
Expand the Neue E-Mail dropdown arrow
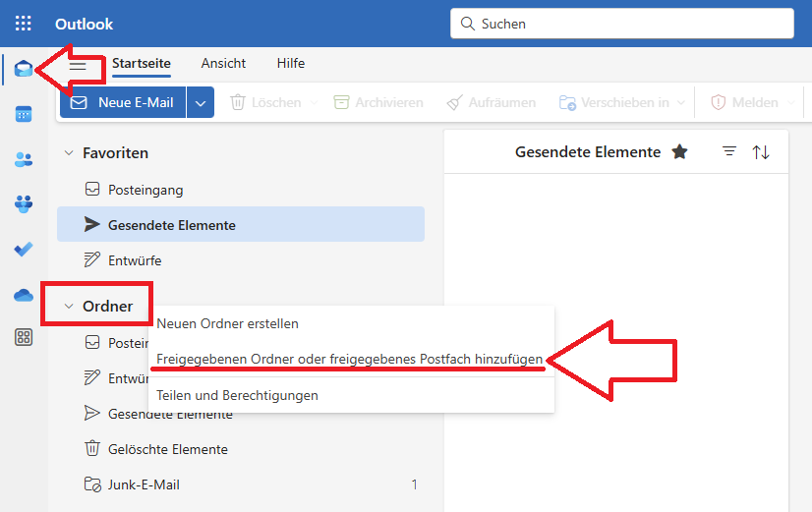coord(201,102)
